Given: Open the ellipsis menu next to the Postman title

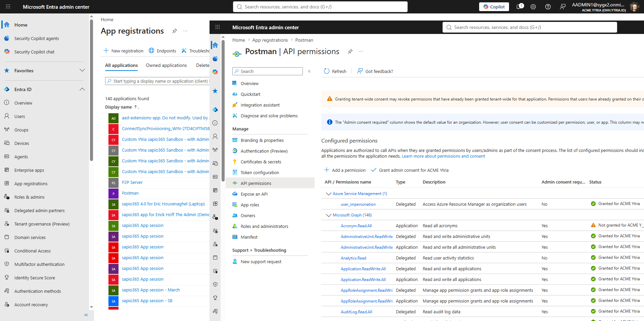Looking at the screenshot, I should 361,51.
